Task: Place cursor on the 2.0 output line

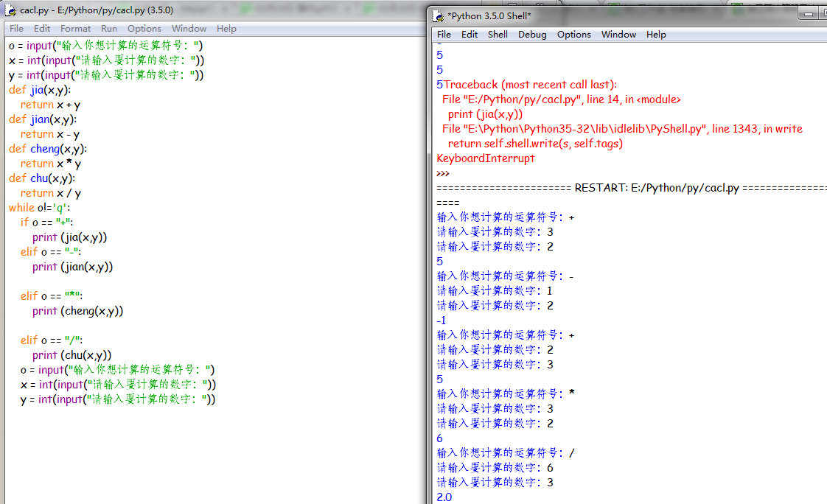Action: [x=444, y=497]
